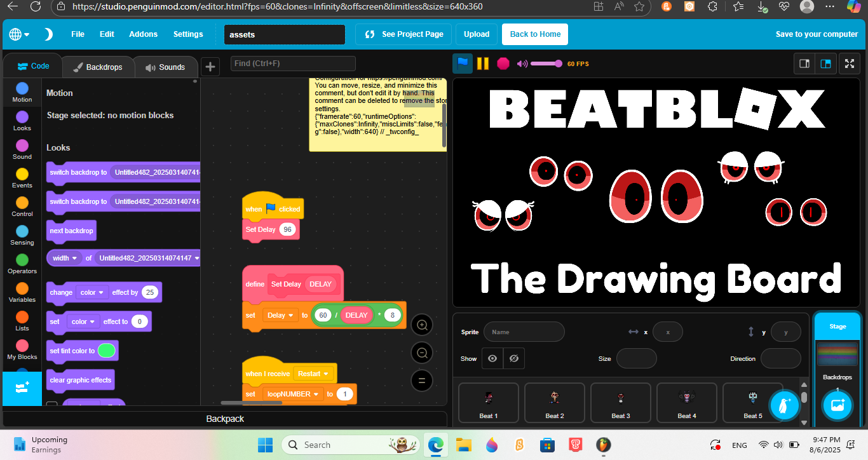This screenshot has width=868, height=460.
Task: Click the penguin add sprite button
Action: 784,405
